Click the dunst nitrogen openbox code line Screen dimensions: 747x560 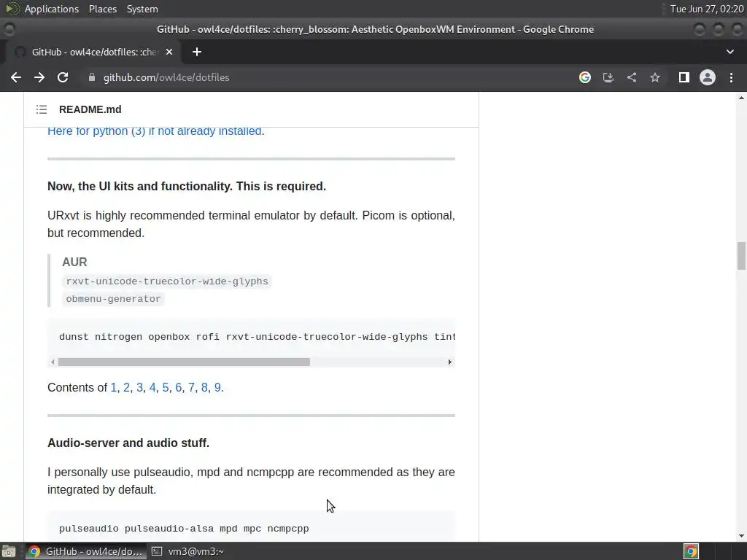(257, 337)
